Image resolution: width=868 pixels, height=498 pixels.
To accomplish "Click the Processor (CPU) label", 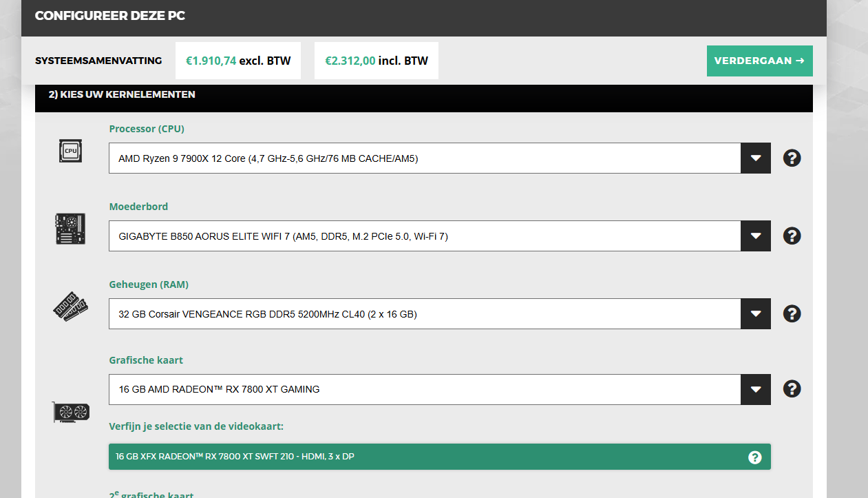I will click(x=147, y=129).
